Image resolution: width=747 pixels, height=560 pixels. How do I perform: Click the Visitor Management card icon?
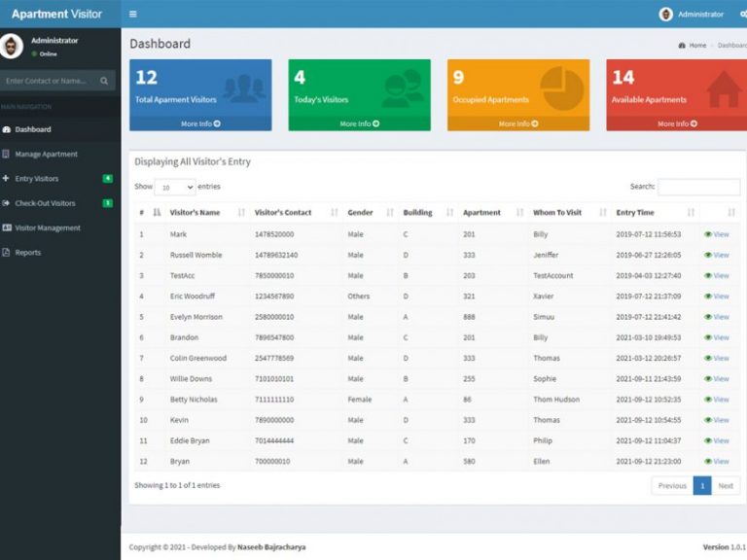pyautogui.click(x=7, y=227)
